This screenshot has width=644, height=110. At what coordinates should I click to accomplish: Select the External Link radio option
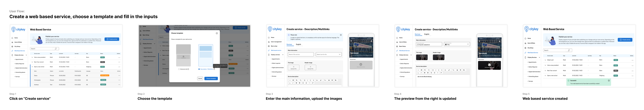[179, 69]
